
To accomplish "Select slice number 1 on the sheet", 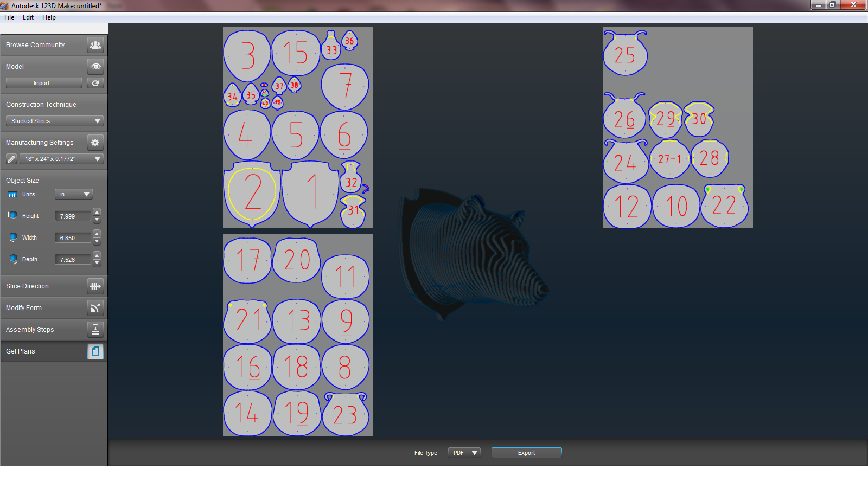I will tap(310, 193).
